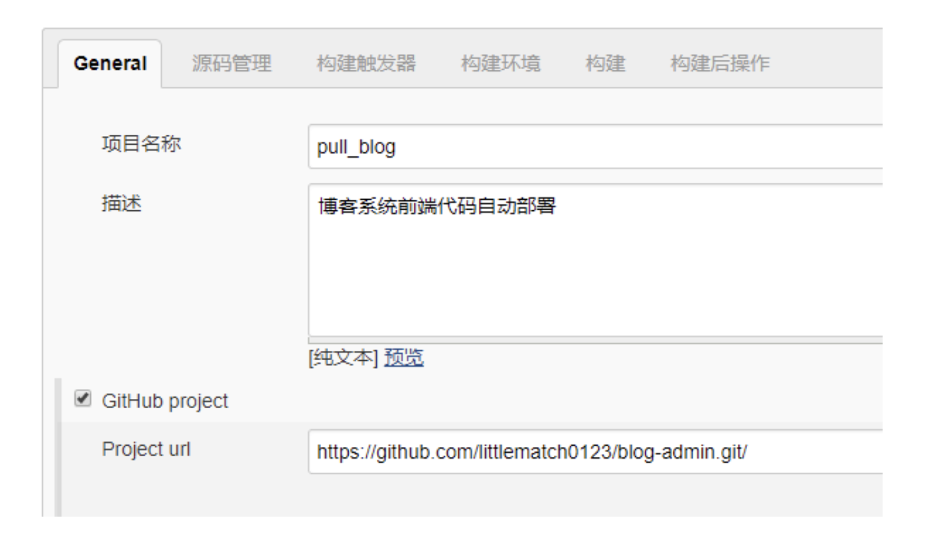Open the 构建后操作 tab
951x560 pixels.
coord(720,64)
